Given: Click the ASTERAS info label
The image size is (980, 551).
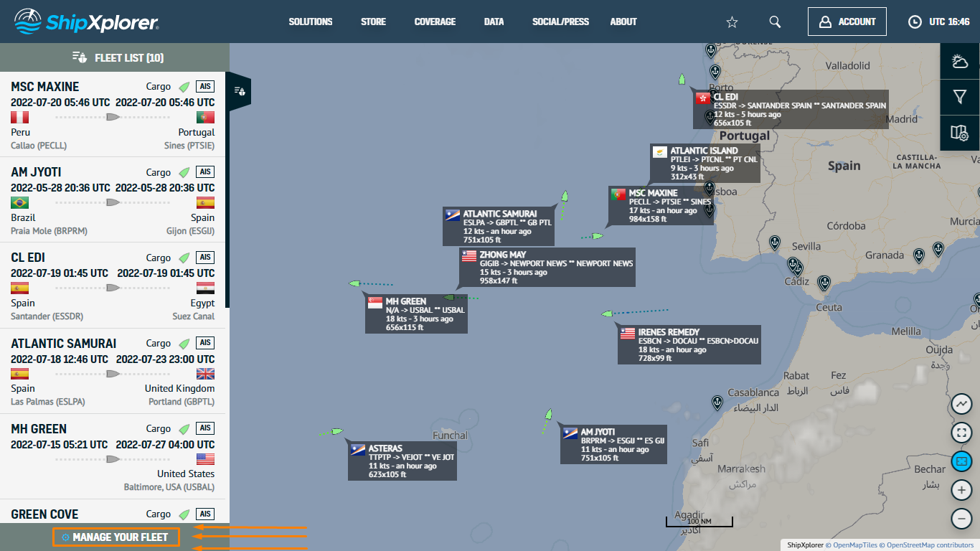Looking at the screenshot, I should pos(402,461).
